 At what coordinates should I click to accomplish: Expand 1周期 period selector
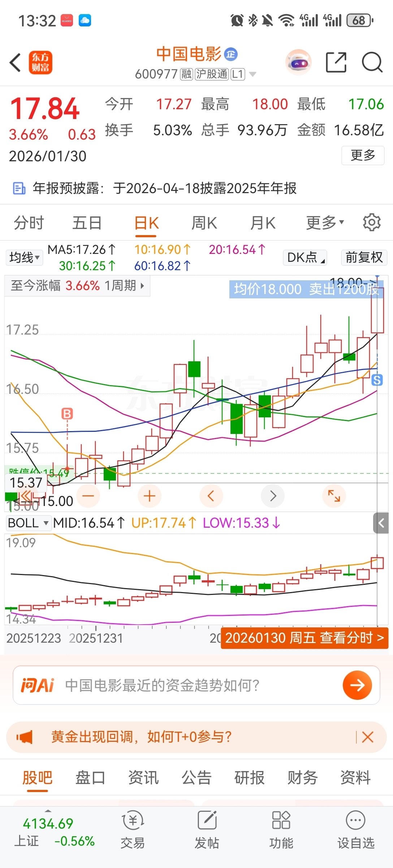point(124,286)
